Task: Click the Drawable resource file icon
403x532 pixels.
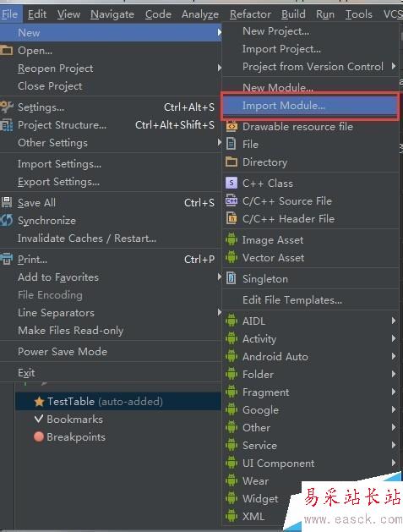Action: pyautogui.click(x=231, y=126)
